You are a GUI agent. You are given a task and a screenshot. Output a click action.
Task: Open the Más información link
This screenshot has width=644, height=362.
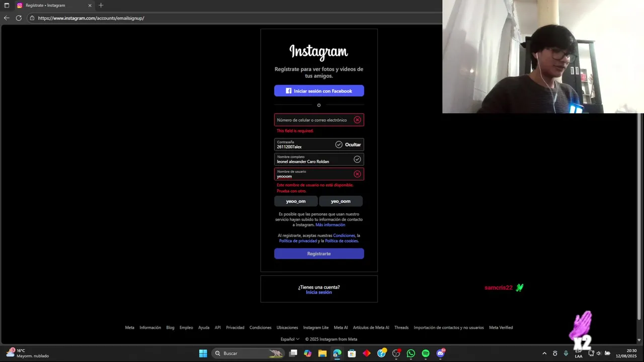pos(330,225)
